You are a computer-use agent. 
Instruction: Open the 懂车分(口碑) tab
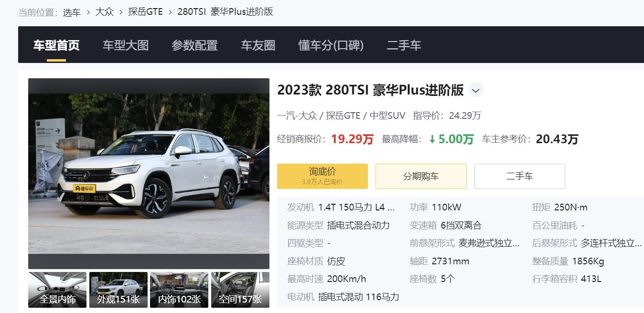[x=330, y=45]
